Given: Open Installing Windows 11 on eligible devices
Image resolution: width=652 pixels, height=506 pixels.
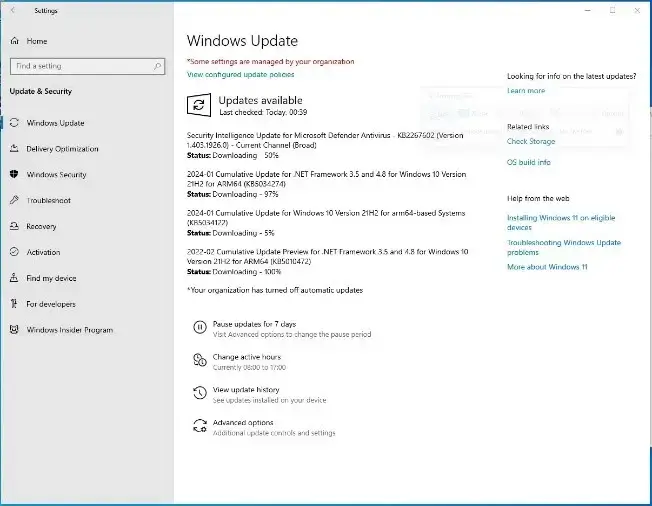Looking at the screenshot, I should click(561, 222).
